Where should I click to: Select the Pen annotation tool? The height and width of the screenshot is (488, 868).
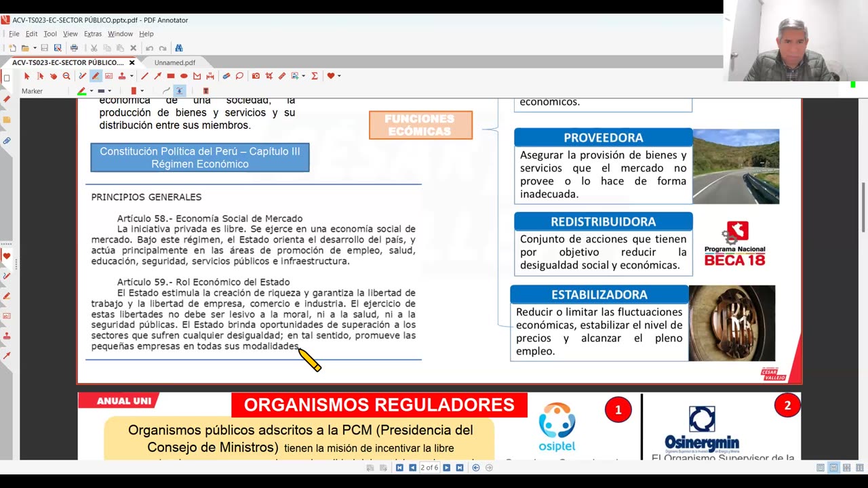coord(82,76)
